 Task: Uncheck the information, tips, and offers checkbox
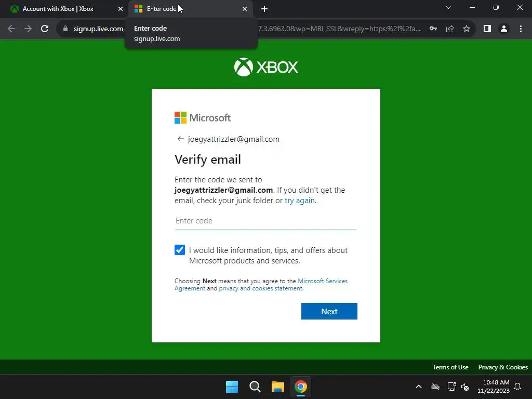pos(179,250)
